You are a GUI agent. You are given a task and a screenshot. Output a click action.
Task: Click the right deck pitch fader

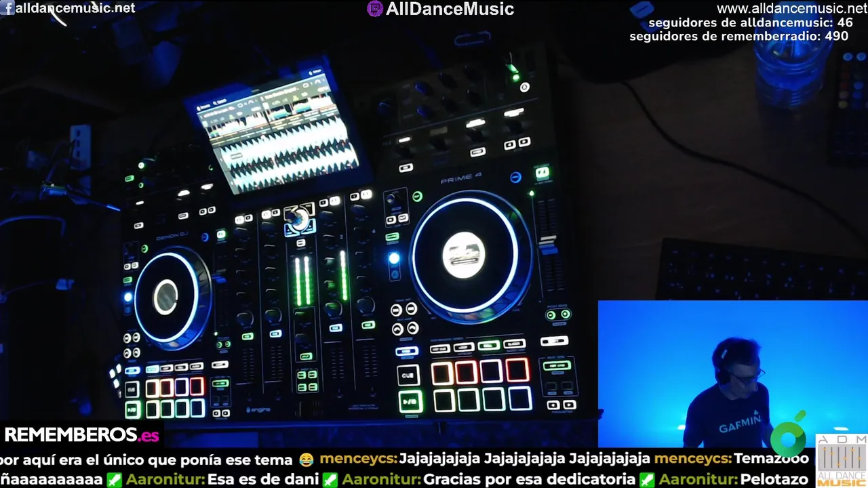click(x=548, y=244)
